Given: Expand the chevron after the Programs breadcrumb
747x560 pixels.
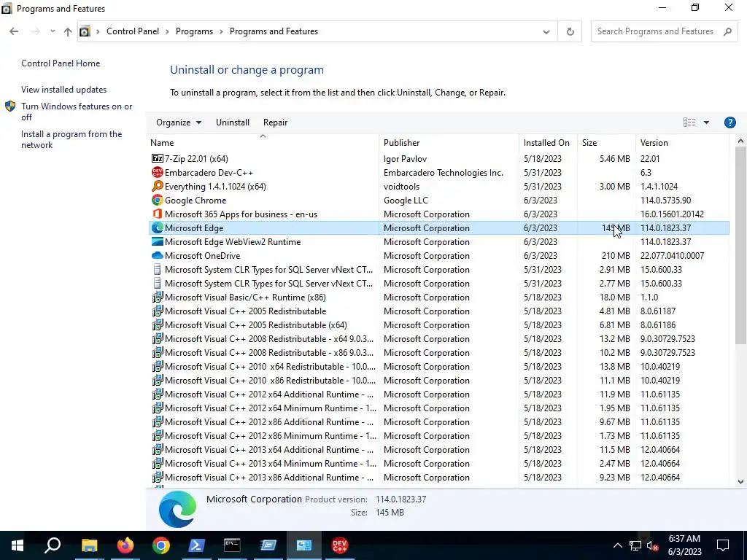Looking at the screenshot, I should (x=221, y=31).
